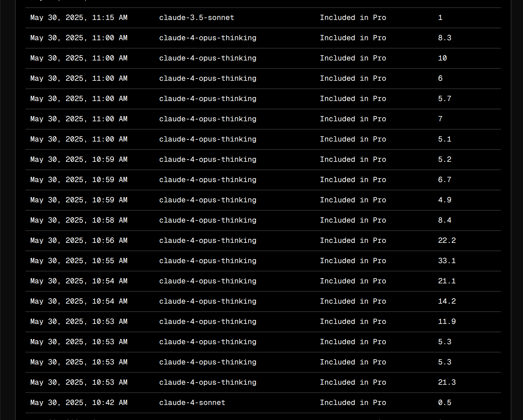Click Included in Pro in the claude-3.5-sonnet row
Image resolution: width=523 pixels, height=420 pixels.
coord(353,18)
